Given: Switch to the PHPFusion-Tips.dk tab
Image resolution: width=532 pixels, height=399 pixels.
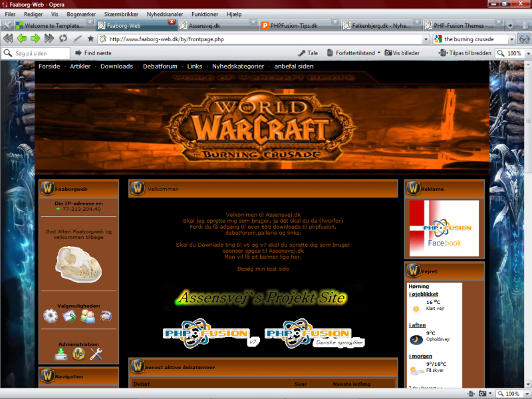Looking at the screenshot, I should pyautogui.click(x=300, y=25).
